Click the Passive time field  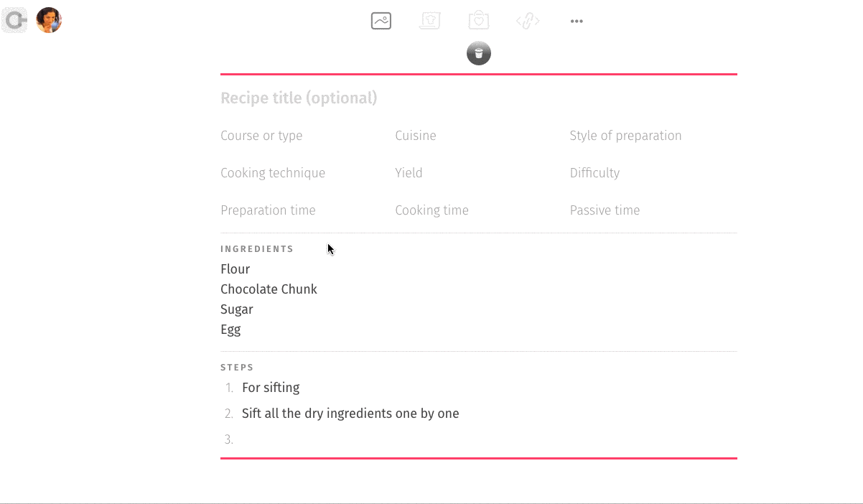point(653,210)
